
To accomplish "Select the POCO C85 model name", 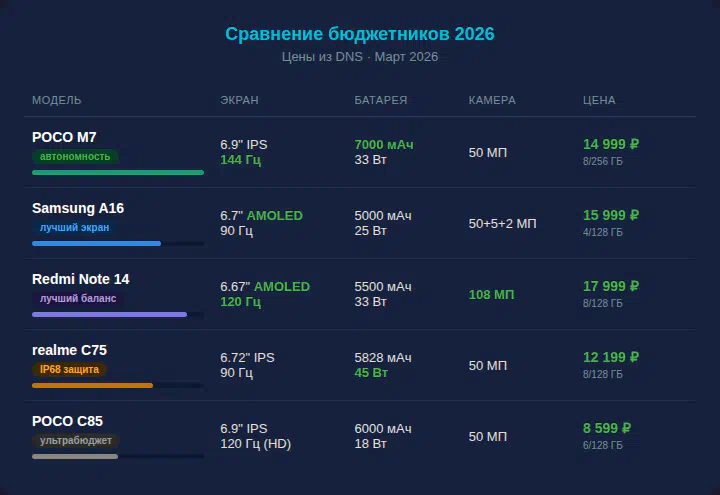I will [x=68, y=421].
